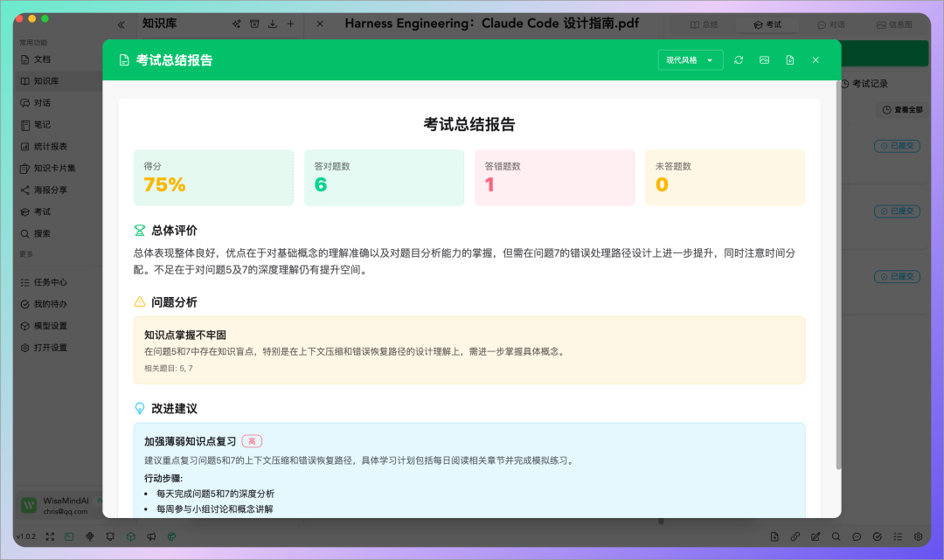Click the new document icon at bottom right
The width and height of the screenshot is (944, 560).
coord(774,536)
